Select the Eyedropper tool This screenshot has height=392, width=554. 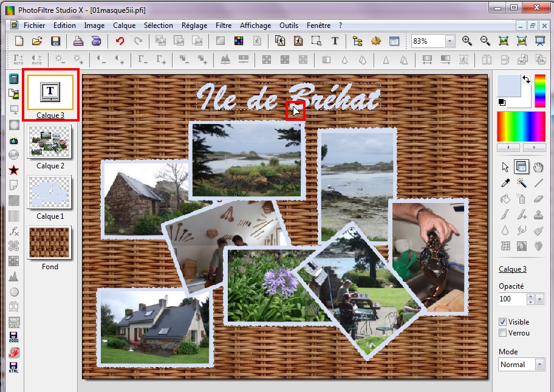click(505, 183)
